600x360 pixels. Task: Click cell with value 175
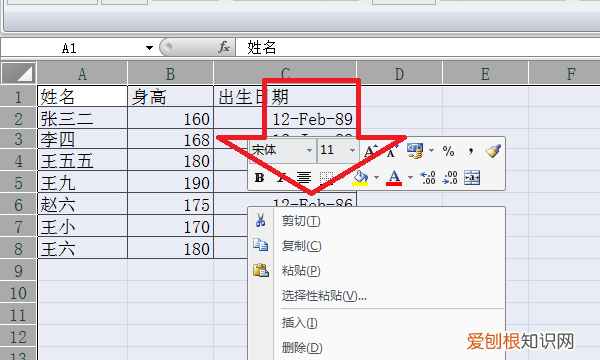(x=170, y=205)
